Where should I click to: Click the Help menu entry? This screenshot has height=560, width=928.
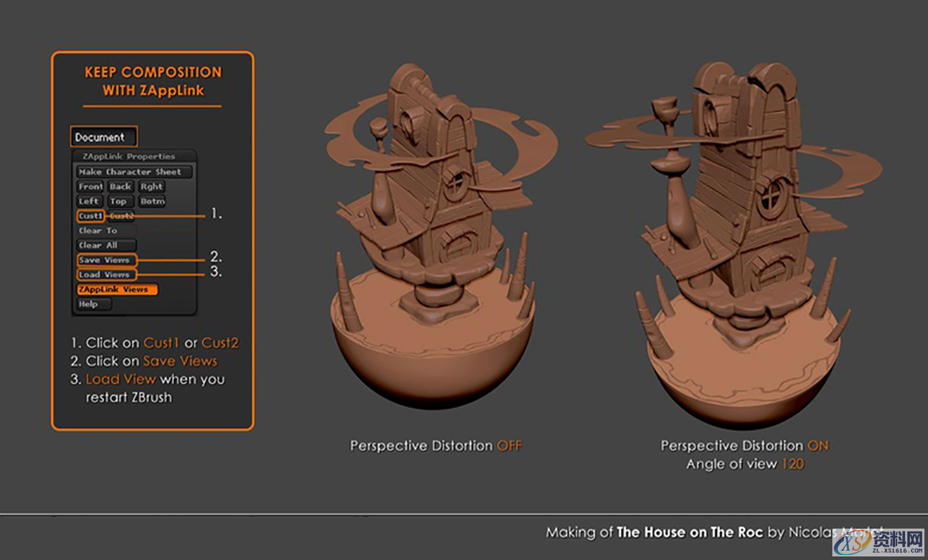92,304
